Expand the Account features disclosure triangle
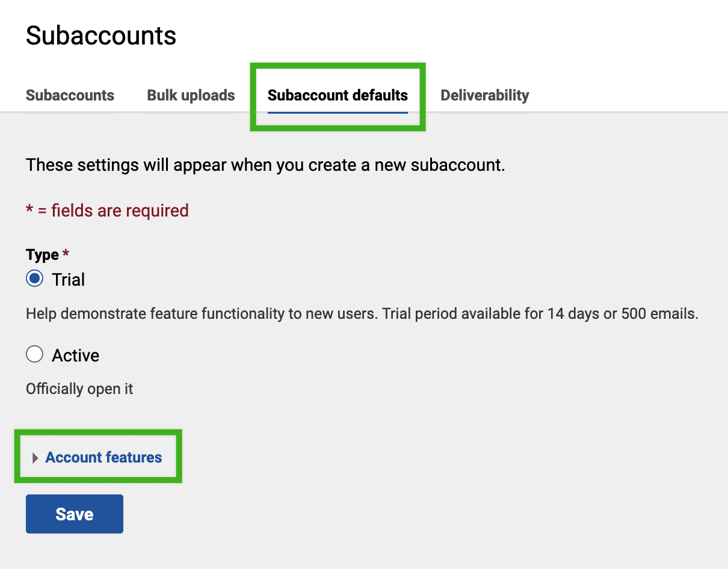Screen dimensions: 728x569 click(x=35, y=458)
